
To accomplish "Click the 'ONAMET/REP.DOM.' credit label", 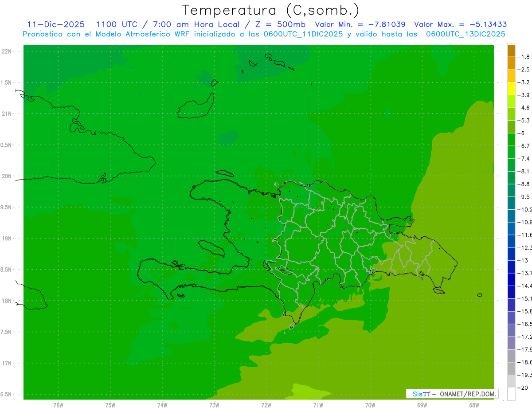I will point(467,394).
